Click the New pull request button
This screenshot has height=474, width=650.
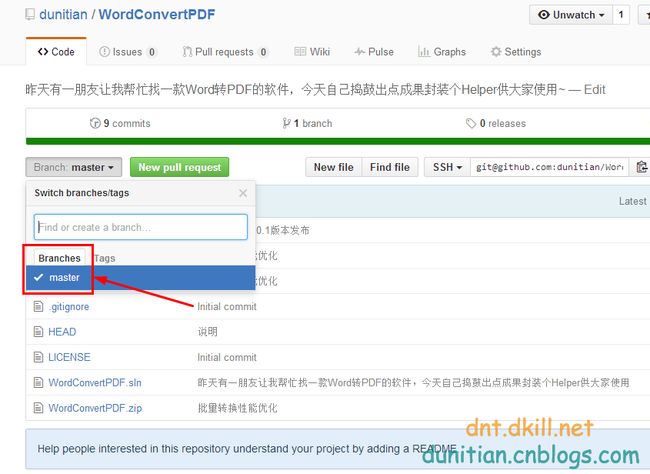pyautogui.click(x=179, y=167)
